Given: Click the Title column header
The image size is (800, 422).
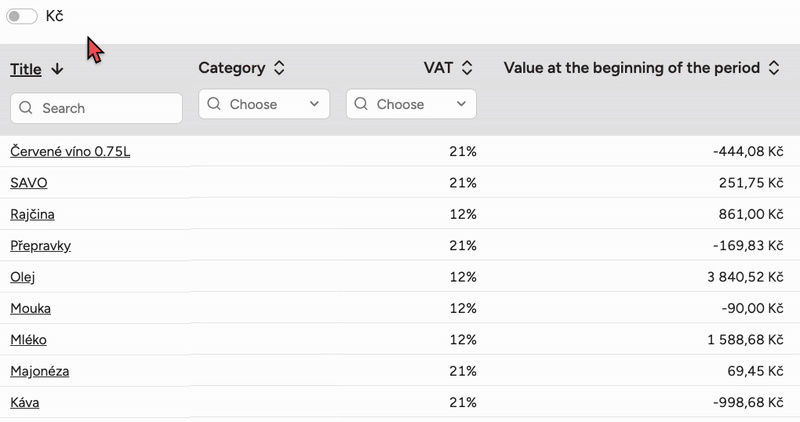Looking at the screenshot, I should click(26, 69).
